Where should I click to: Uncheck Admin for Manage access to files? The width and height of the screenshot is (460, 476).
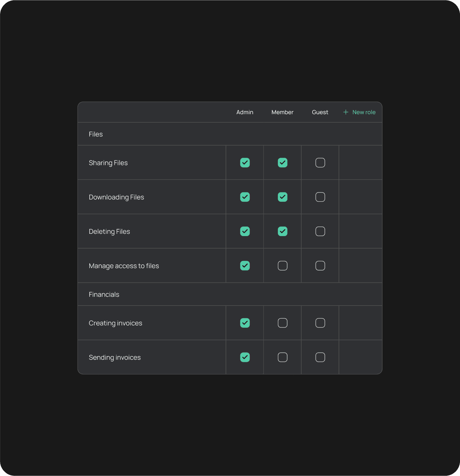click(x=245, y=266)
